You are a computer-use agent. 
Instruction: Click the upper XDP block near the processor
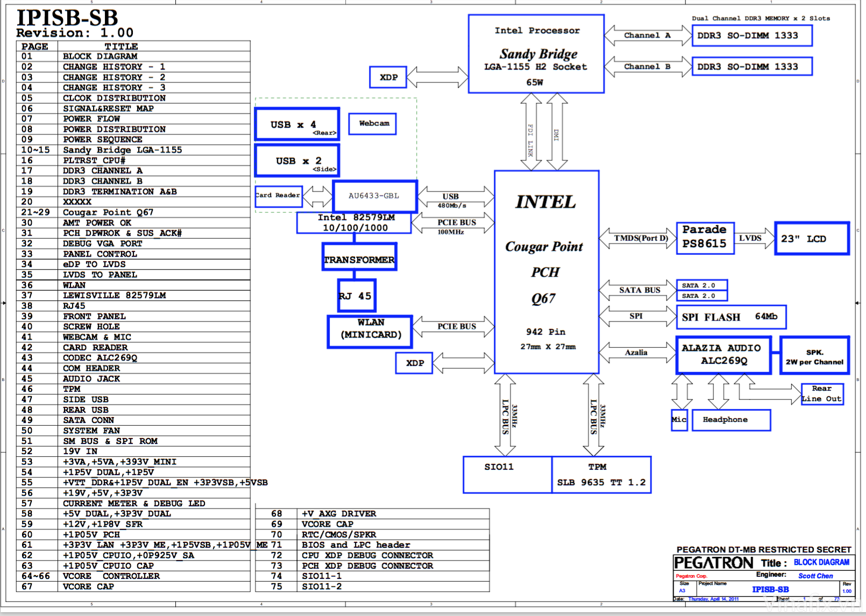388,77
